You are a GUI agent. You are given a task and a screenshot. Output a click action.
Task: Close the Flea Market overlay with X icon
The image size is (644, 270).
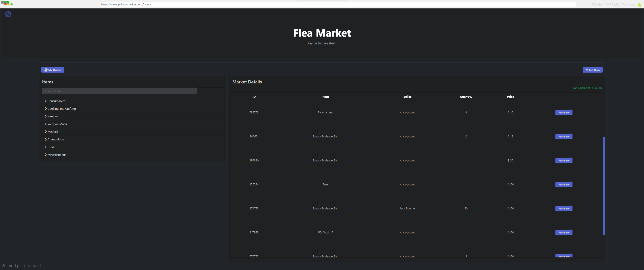pyautogui.click(x=8, y=14)
